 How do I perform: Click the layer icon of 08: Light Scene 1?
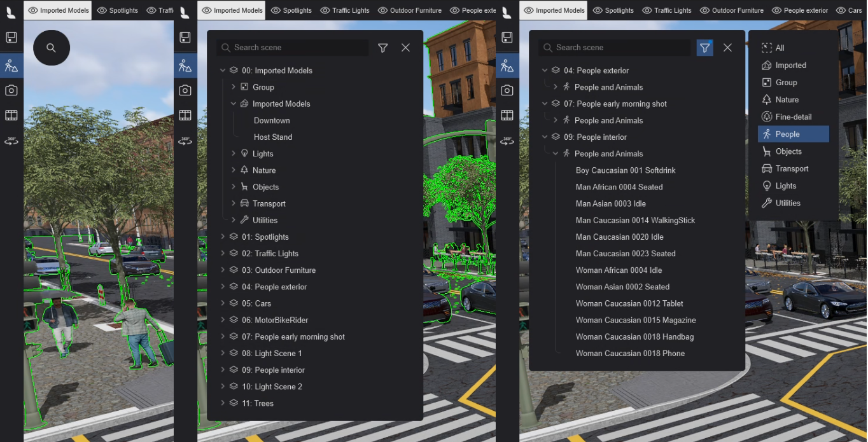pyautogui.click(x=234, y=354)
